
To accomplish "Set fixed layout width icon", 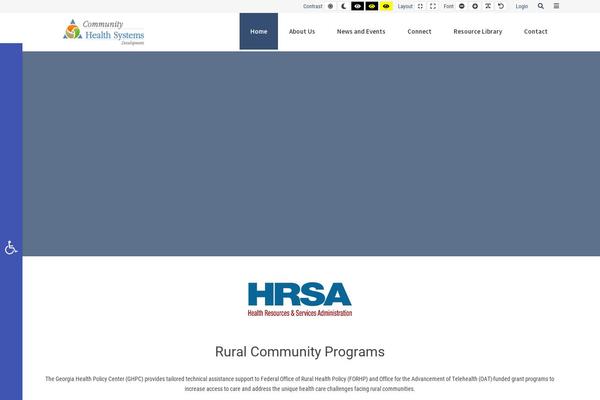I will pyautogui.click(x=420, y=6).
